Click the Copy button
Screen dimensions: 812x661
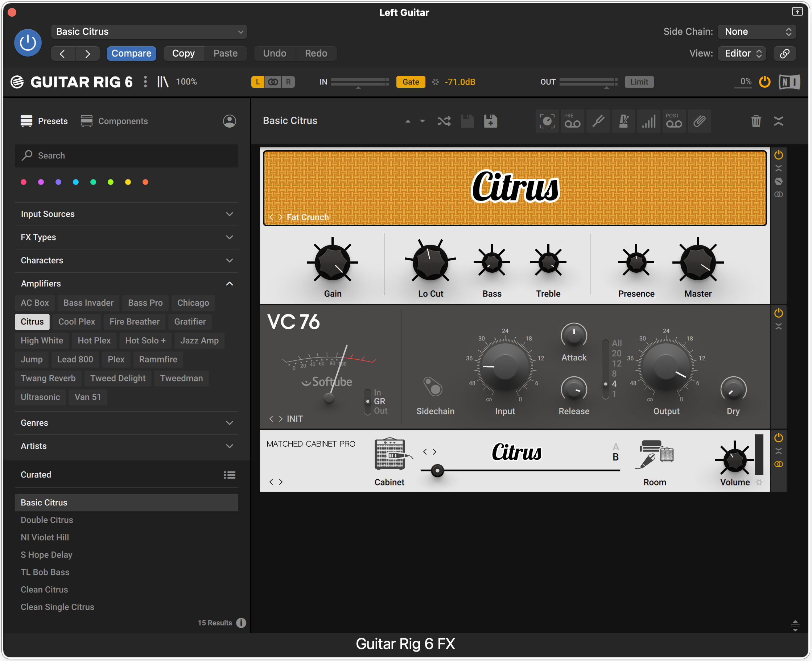(x=183, y=53)
